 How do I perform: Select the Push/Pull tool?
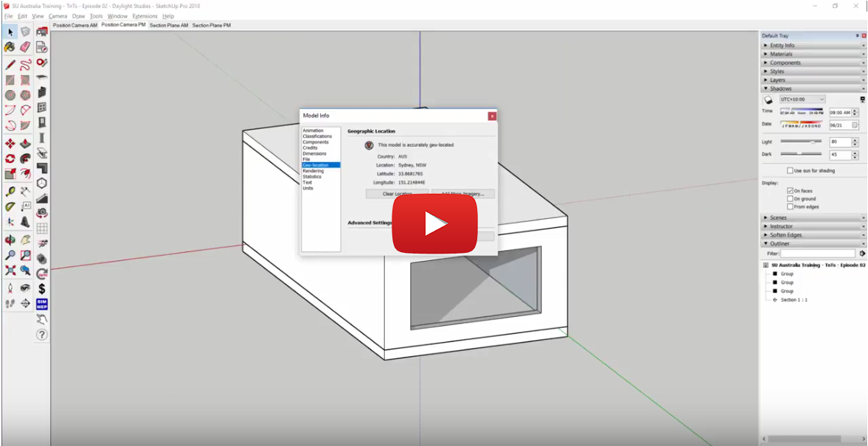point(26,143)
